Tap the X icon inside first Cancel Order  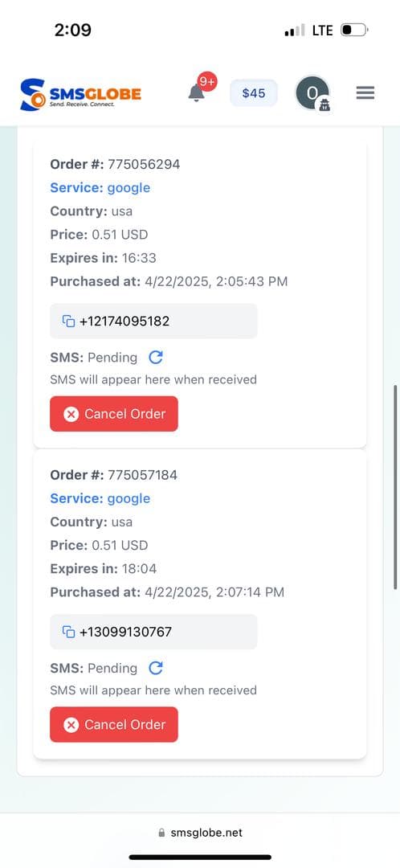[x=71, y=414]
